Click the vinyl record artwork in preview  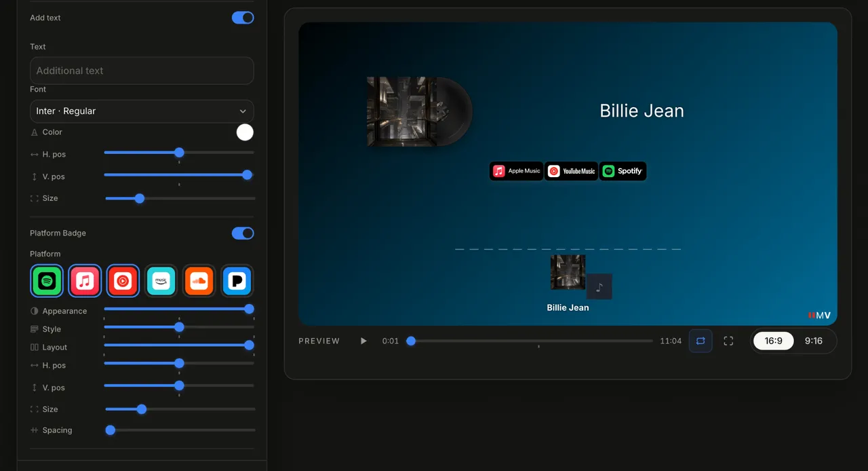pos(420,111)
